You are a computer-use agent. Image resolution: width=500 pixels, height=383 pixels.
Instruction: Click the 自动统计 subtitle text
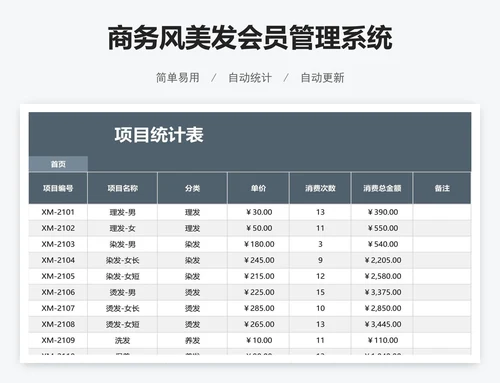pos(250,78)
